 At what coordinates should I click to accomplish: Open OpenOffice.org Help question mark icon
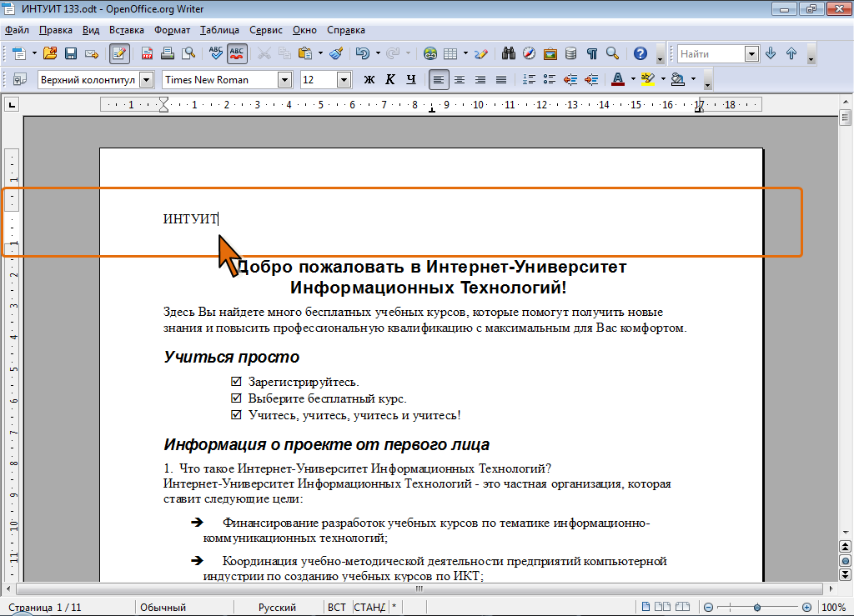pos(640,53)
